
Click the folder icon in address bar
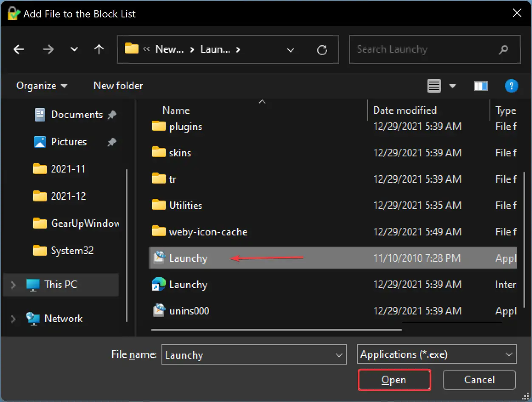coord(132,49)
